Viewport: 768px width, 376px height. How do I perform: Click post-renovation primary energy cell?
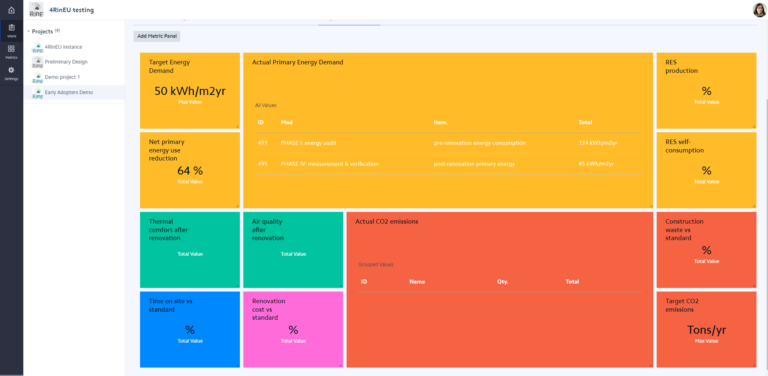pos(474,164)
